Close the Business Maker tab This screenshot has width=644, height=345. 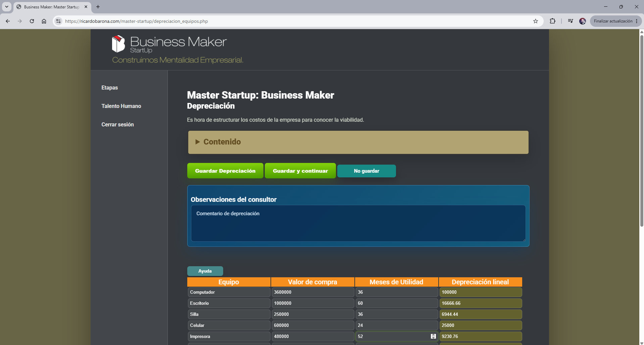[86, 7]
